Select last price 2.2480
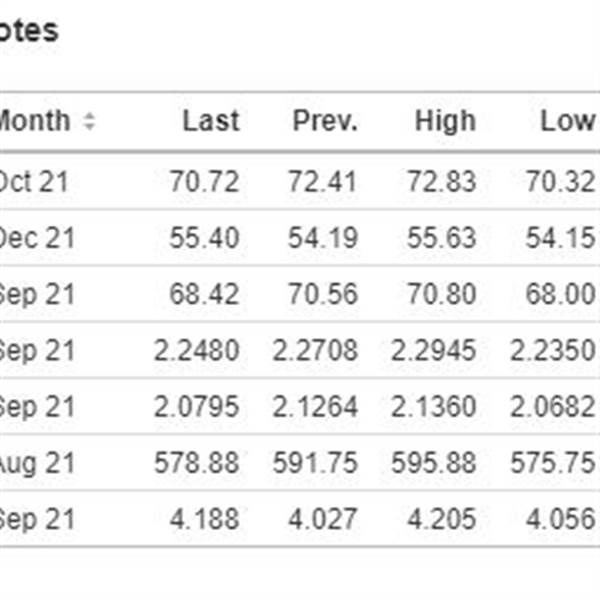600x600 pixels. pyautogui.click(x=196, y=350)
